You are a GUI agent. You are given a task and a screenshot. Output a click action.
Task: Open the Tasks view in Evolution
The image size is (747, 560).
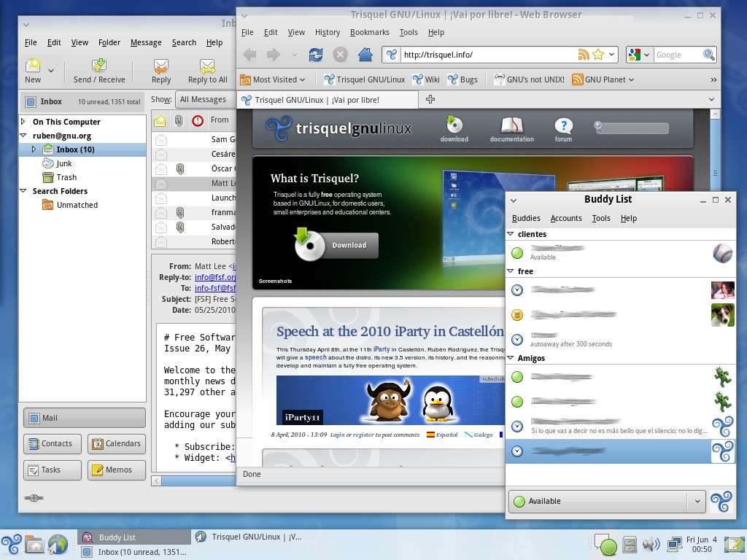[52, 470]
